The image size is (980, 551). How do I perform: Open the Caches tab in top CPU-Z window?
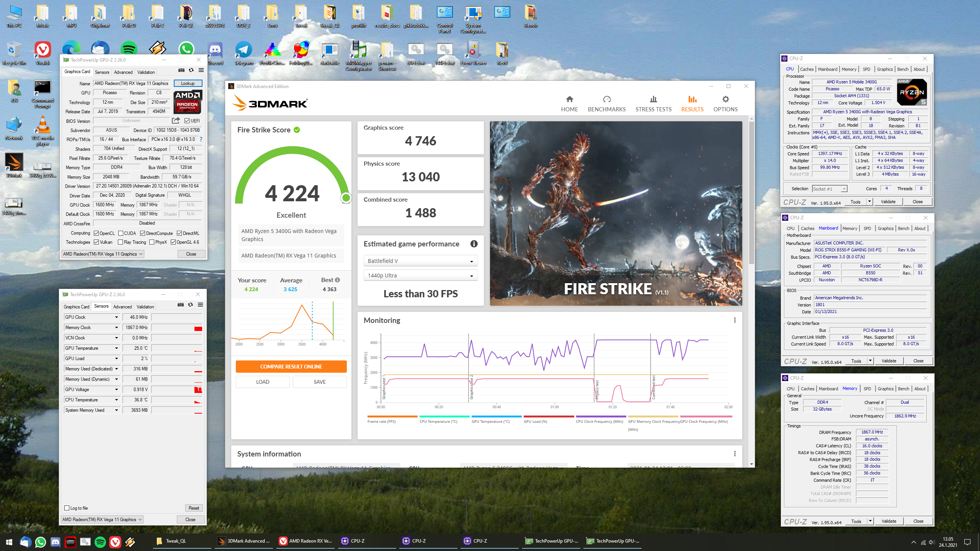click(x=807, y=69)
